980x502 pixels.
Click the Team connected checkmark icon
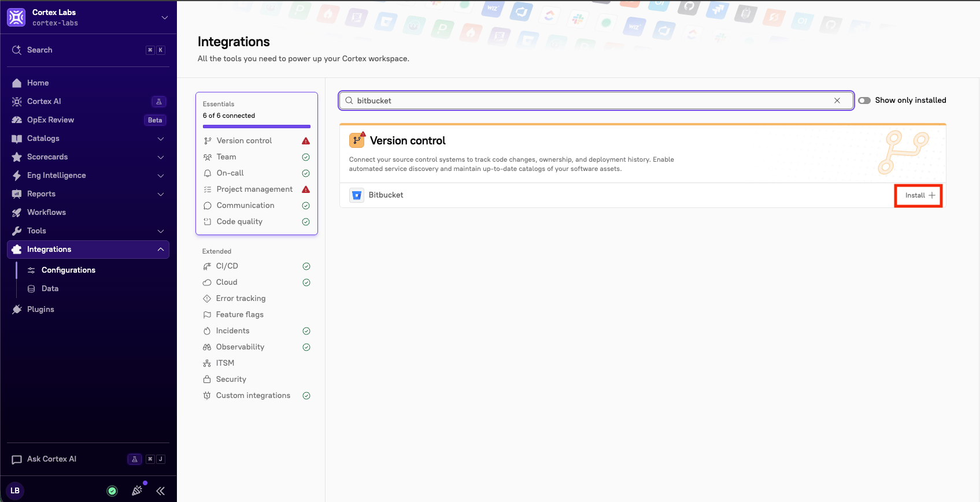[x=306, y=157]
